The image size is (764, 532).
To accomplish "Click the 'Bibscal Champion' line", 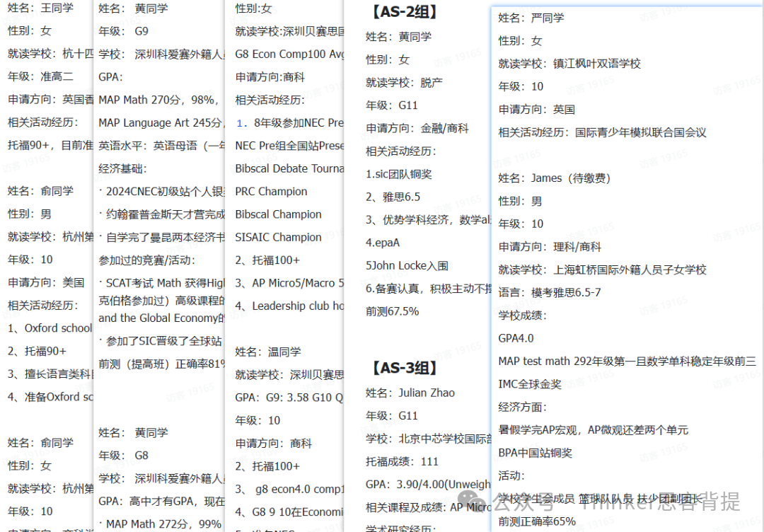I will 278,214.
